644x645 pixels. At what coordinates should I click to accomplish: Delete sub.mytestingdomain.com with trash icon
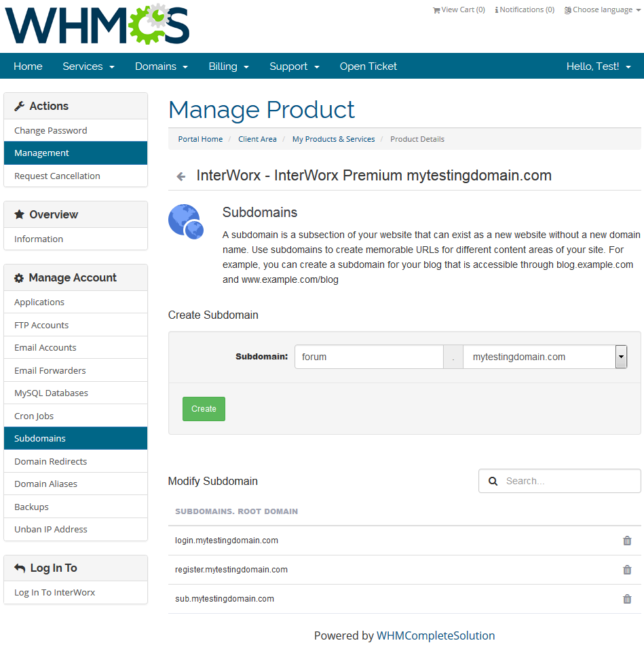coord(627,599)
